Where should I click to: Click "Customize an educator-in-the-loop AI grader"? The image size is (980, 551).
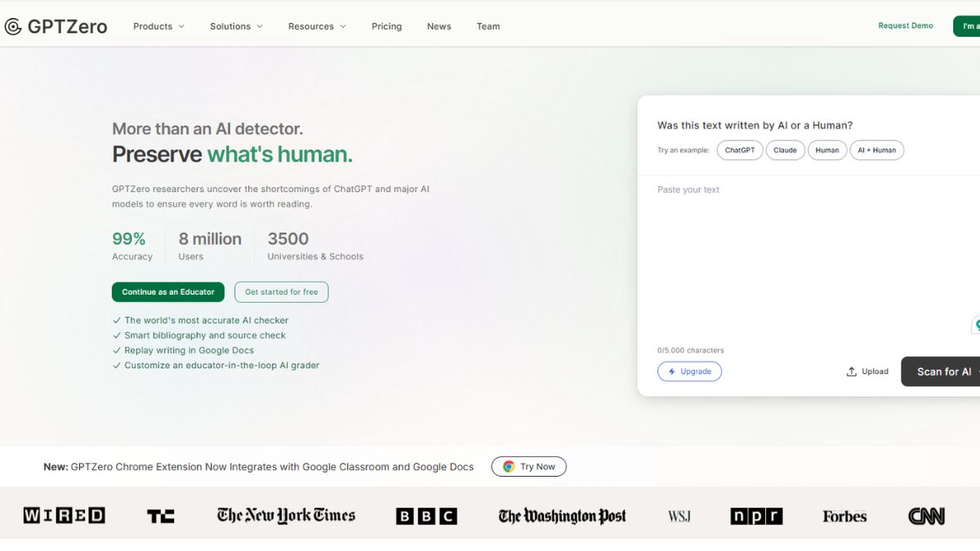pos(222,366)
